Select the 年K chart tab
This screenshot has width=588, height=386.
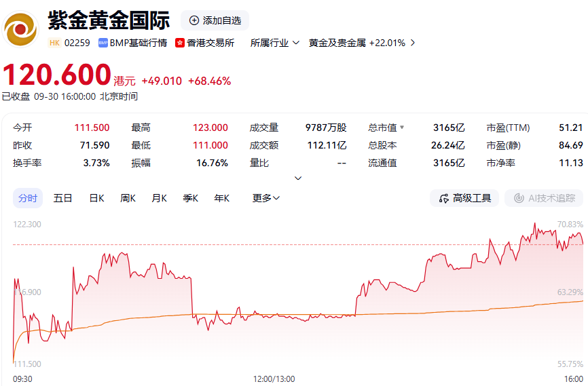tap(221, 198)
